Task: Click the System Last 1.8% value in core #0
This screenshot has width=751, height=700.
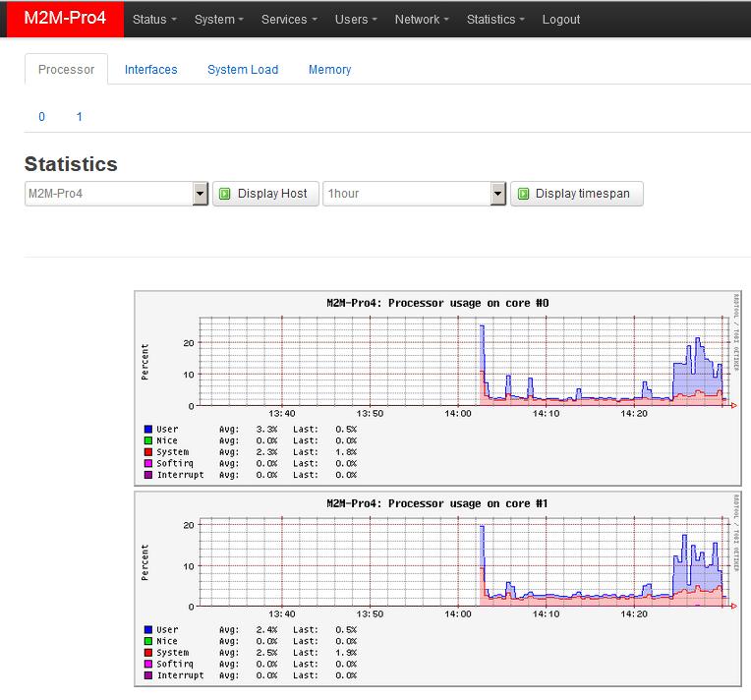Action: tap(346, 452)
